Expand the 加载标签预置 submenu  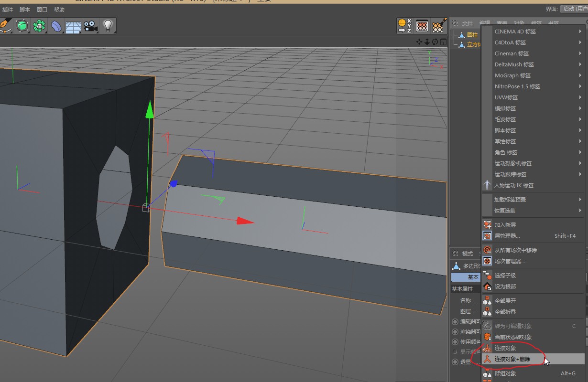coord(534,200)
